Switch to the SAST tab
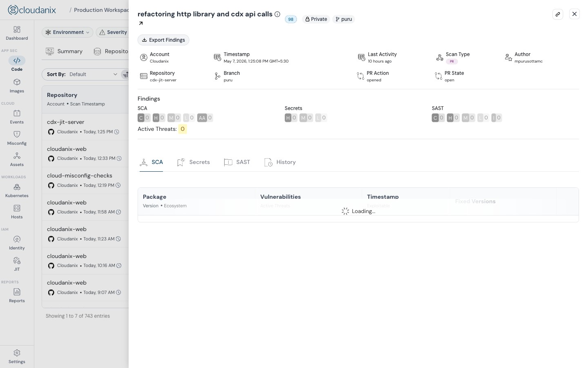The width and height of the screenshot is (588, 368). (x=237, y=162)
